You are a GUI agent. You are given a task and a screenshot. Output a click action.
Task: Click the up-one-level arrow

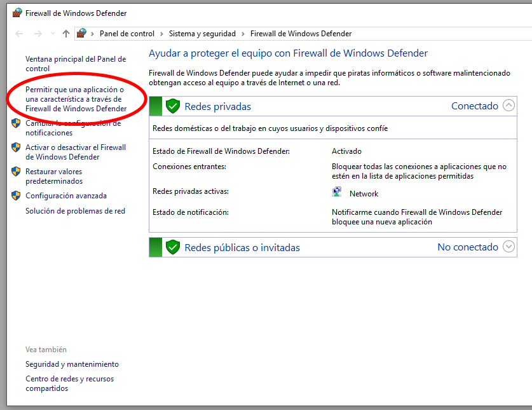(x=66, y=34)
